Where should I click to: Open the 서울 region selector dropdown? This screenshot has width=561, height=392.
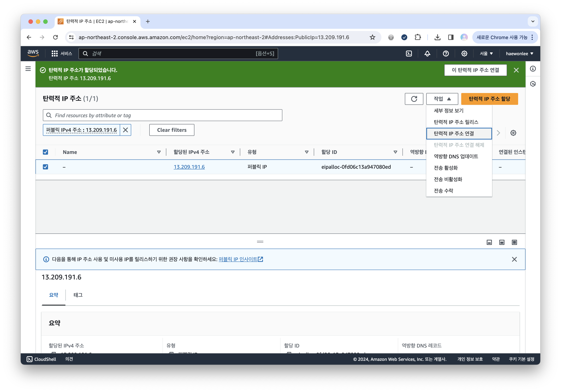486,54
